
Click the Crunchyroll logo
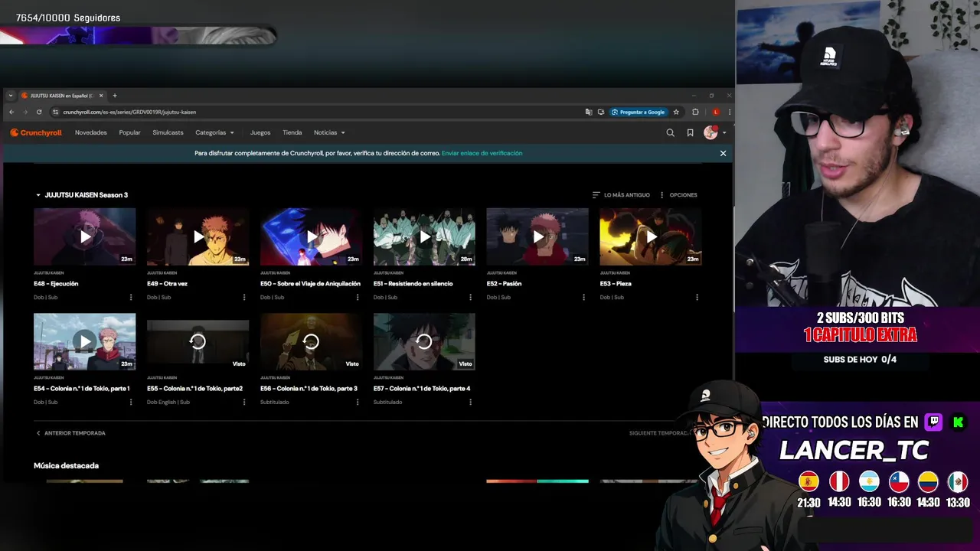coord(36,132)
